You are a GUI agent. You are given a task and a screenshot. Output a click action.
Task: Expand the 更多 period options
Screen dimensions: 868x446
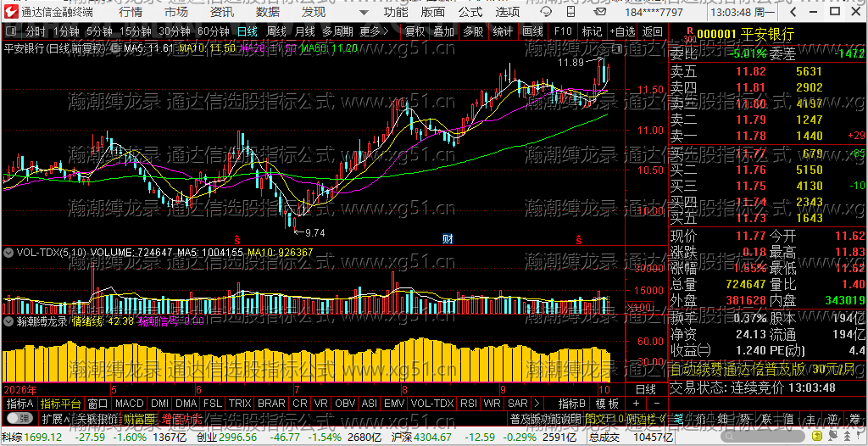(374, 31)
